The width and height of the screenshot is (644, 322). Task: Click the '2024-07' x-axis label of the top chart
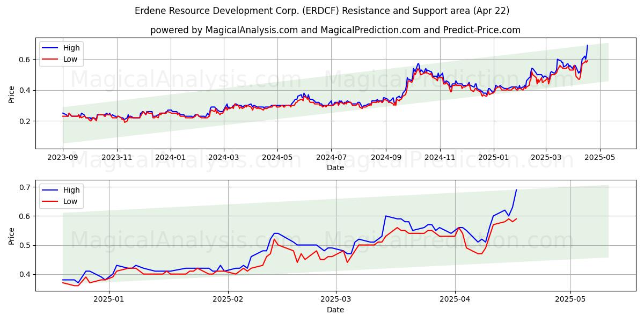[331, 158]
